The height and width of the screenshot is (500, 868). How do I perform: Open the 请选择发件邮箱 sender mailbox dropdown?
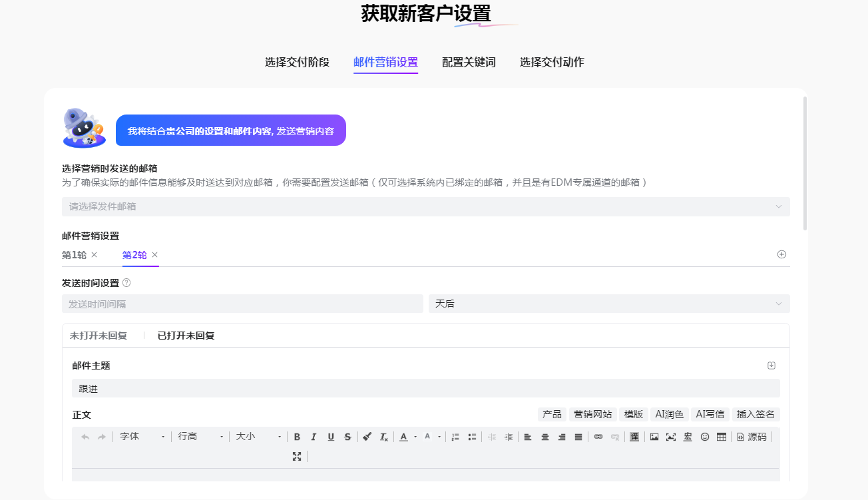pos(425,206)
